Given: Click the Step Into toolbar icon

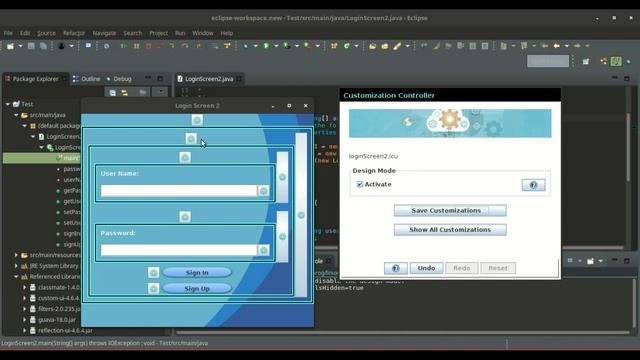Looking at the screenshot, I should coord(172,46).
